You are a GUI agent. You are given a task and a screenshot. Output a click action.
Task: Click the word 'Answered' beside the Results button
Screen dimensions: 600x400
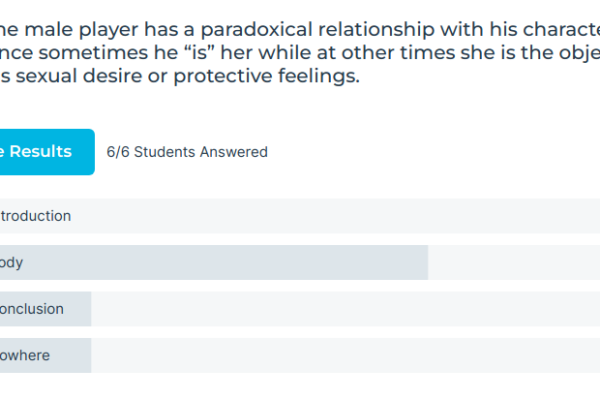234,152
